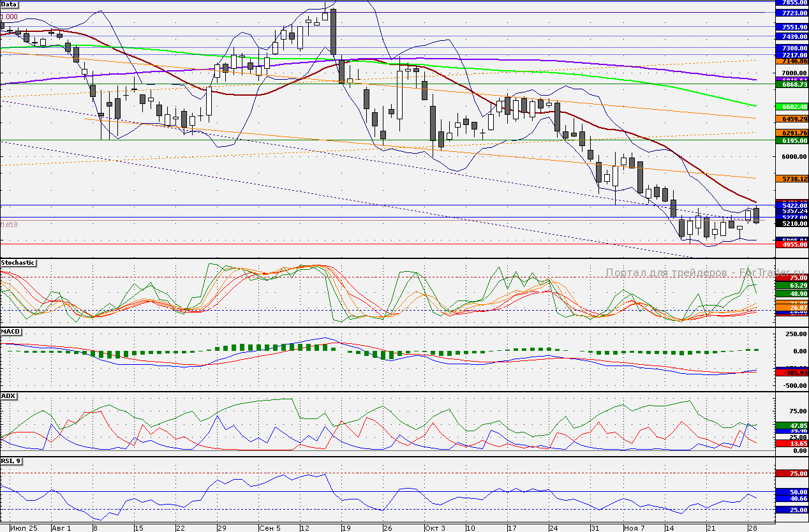This screenshot has width=809, height=532.
Task: Select the red 13.65 ADX value tag
Action: 791,443
